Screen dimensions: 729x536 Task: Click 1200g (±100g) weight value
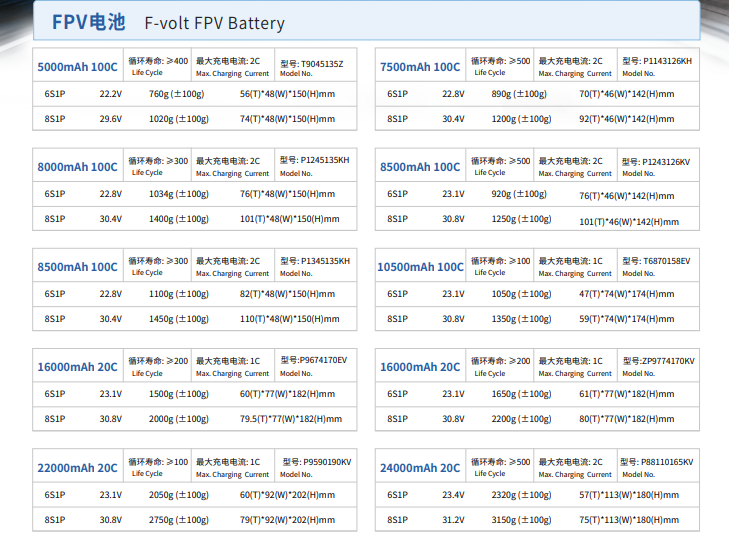click(x=521, y=119)
